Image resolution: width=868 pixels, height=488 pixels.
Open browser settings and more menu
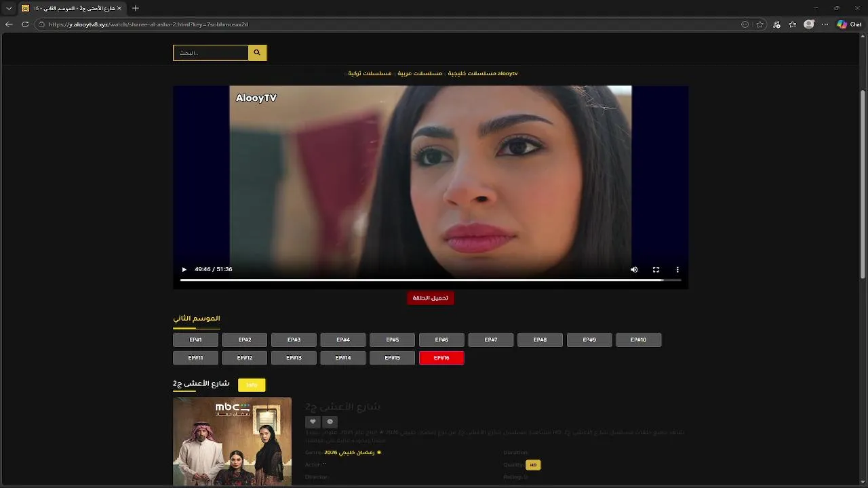[x=825, y=24]
